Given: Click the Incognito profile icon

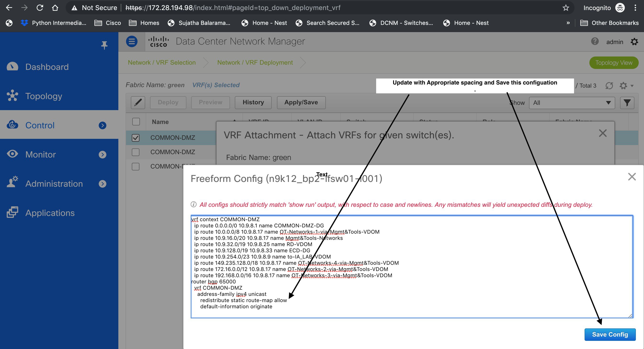Looking at the screenshot, I should coord(620,8).
